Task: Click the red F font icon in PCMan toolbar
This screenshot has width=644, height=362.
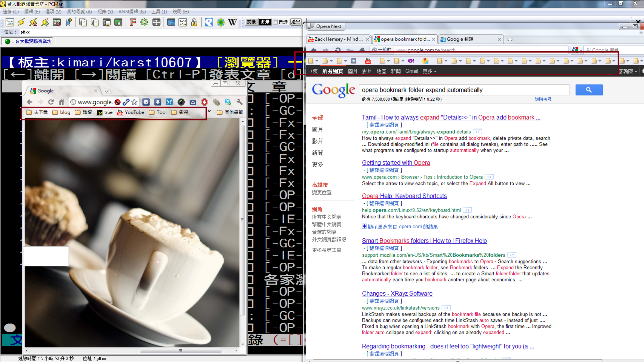Action: [x=133, y=22]
